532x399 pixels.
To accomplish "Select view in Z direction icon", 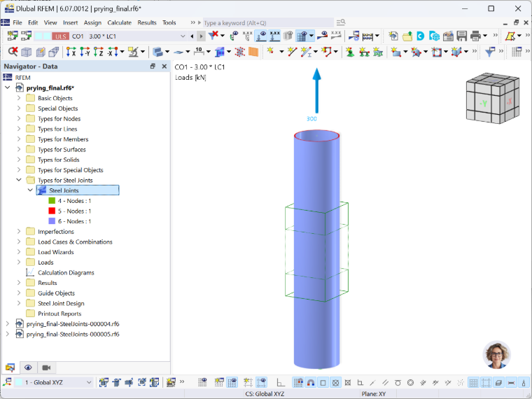I will click(x=99, y=52).
